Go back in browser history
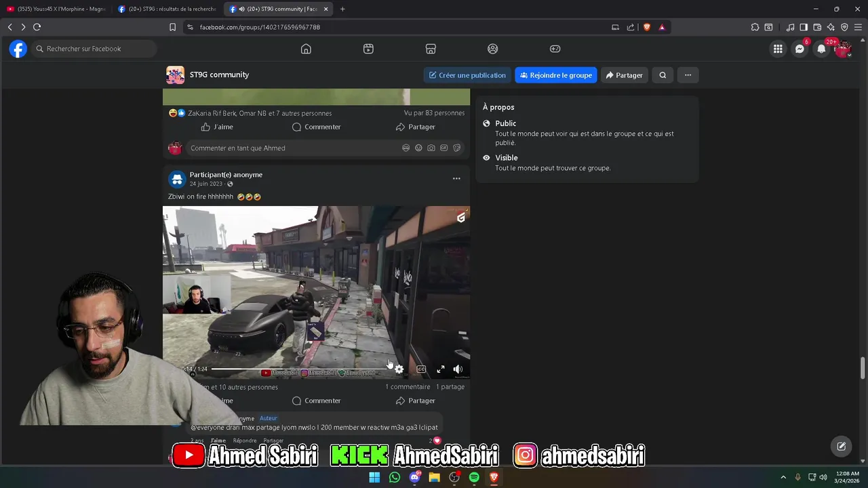Image resolution: width=868 pixels, height=488 pixels. 9,27
